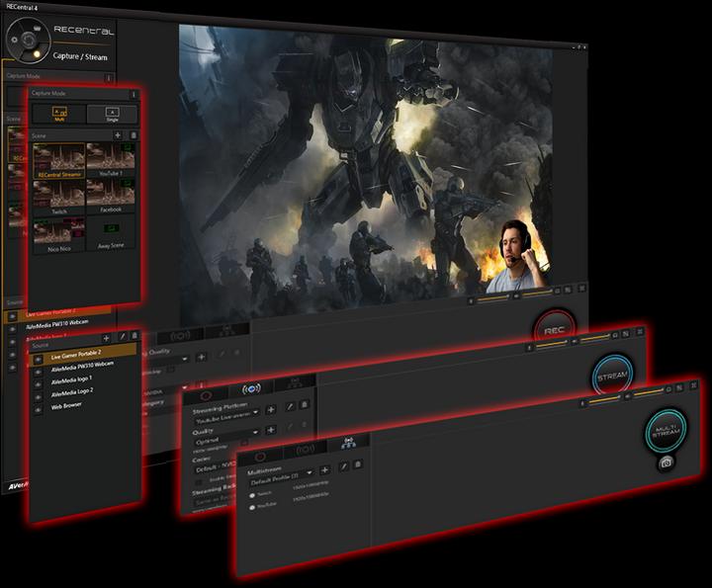This screenshot has height=588, width=712.
Task: Select Nico Nico scene thumbnail
Action: point(59,235)
